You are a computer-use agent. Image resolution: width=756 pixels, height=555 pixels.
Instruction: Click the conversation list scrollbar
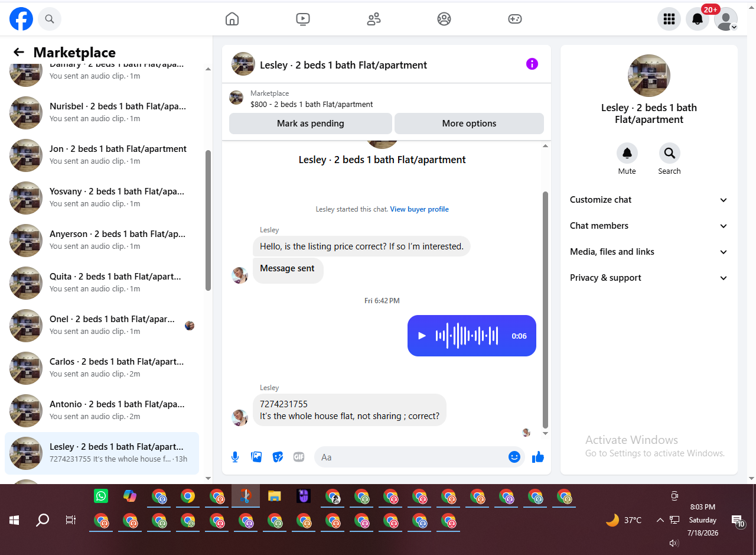(x=208, y=220)
